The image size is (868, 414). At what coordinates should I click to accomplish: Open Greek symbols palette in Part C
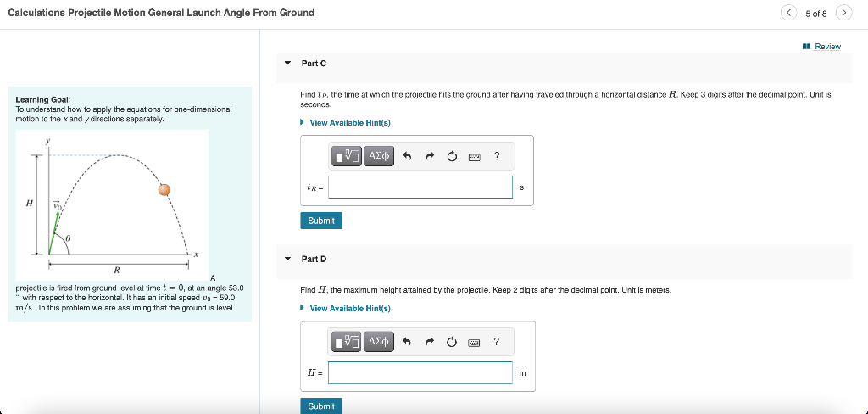(x=379, y=156)
